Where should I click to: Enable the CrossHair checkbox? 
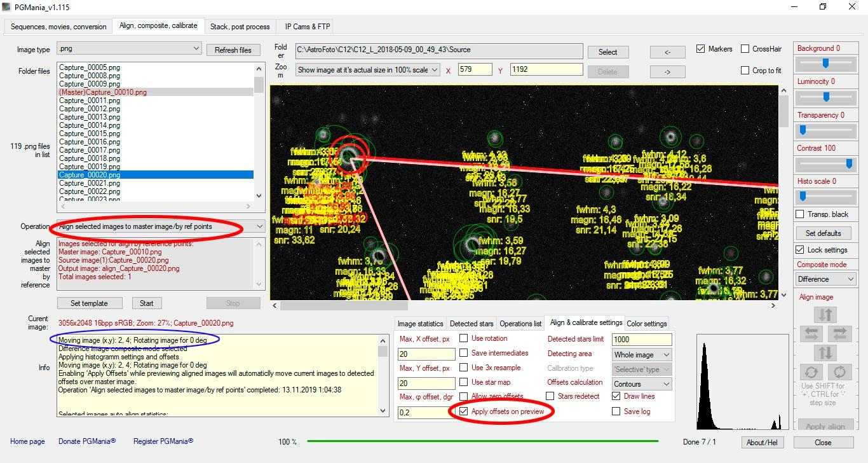745,49
